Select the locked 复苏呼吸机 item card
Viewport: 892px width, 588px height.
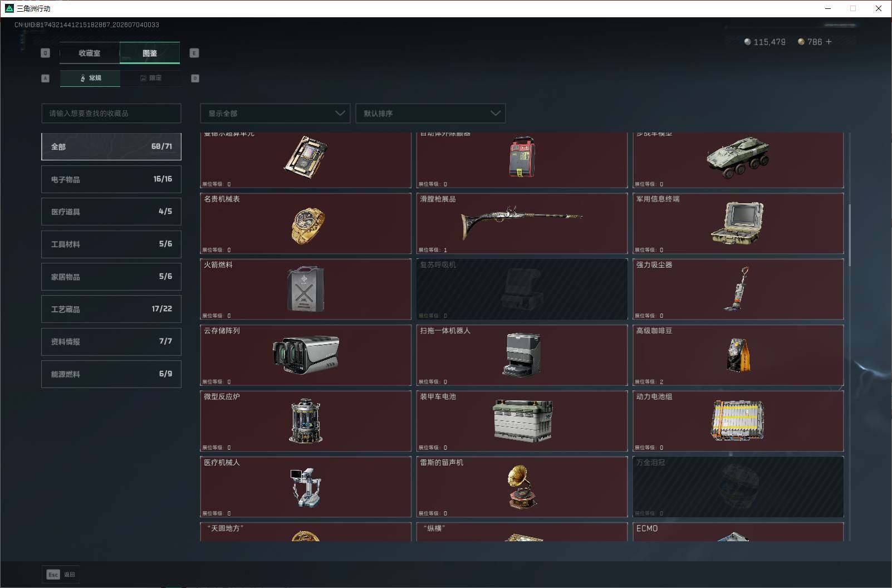pyautogui.click(x=522, y=289)
